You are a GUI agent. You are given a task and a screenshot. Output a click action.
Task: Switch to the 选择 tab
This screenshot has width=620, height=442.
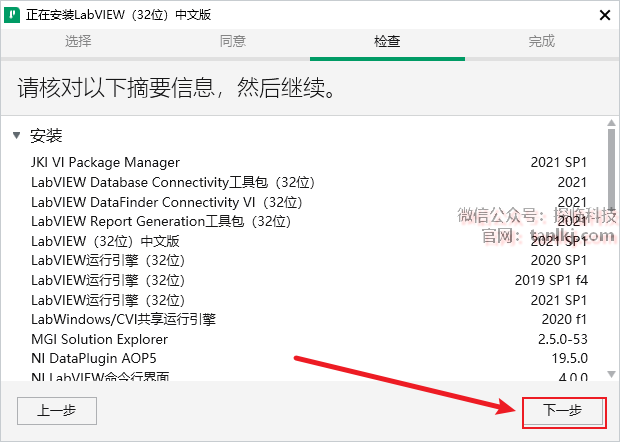(x=78, y=41)
